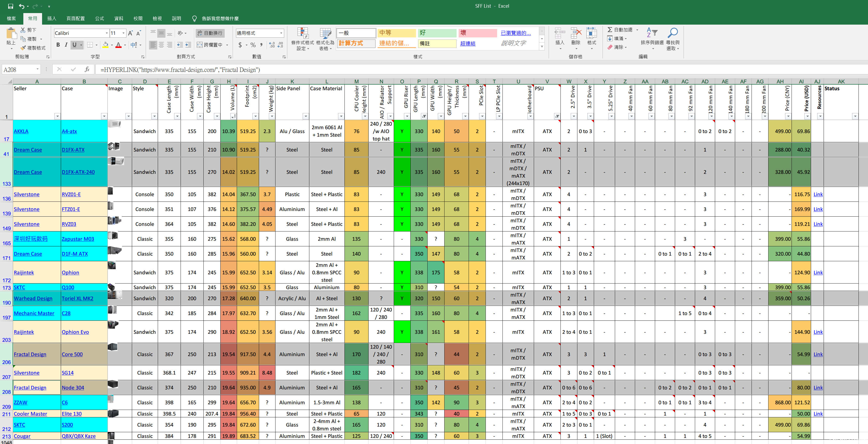Open the Style column filter dropdown
Viewport: 868px width, 444px height.
(154, 116)
